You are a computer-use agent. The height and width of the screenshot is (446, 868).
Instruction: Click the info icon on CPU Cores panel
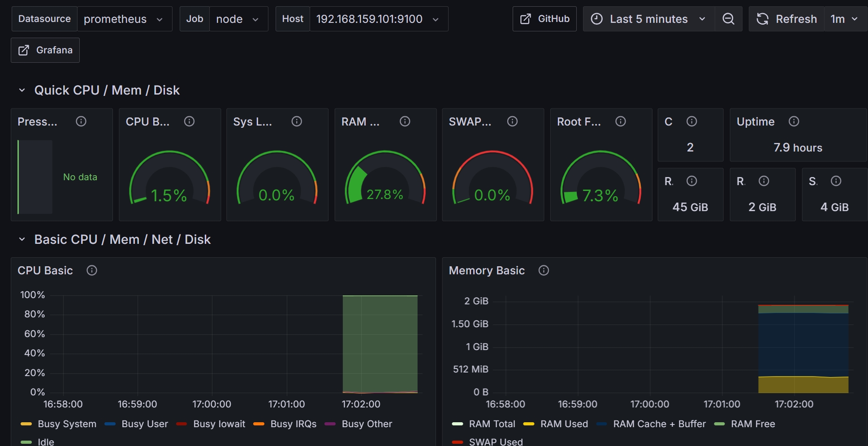[692, 121]
